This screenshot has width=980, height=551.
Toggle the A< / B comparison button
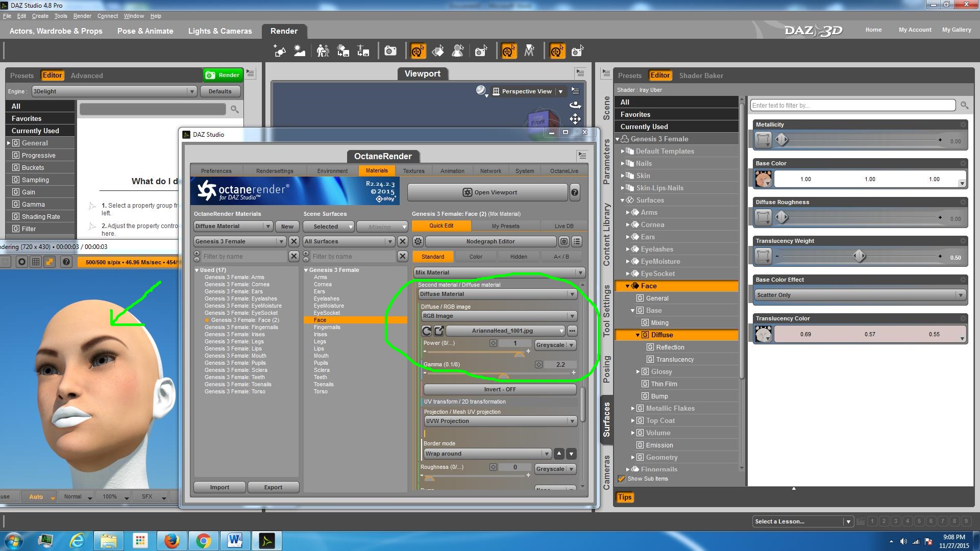point(561,257)
